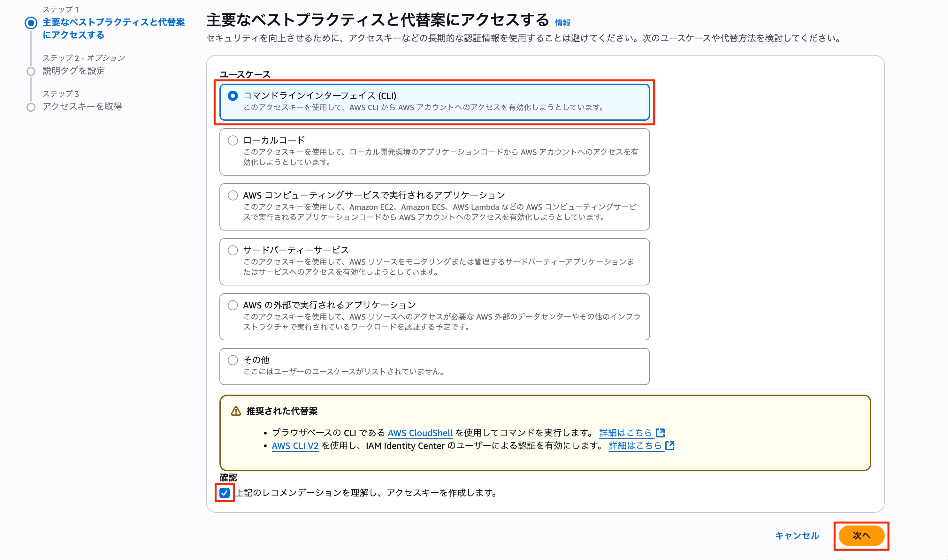948x560 pixels.
Task: Select the サードパーティーサービス use case
Action: click(x=233, y=250)
